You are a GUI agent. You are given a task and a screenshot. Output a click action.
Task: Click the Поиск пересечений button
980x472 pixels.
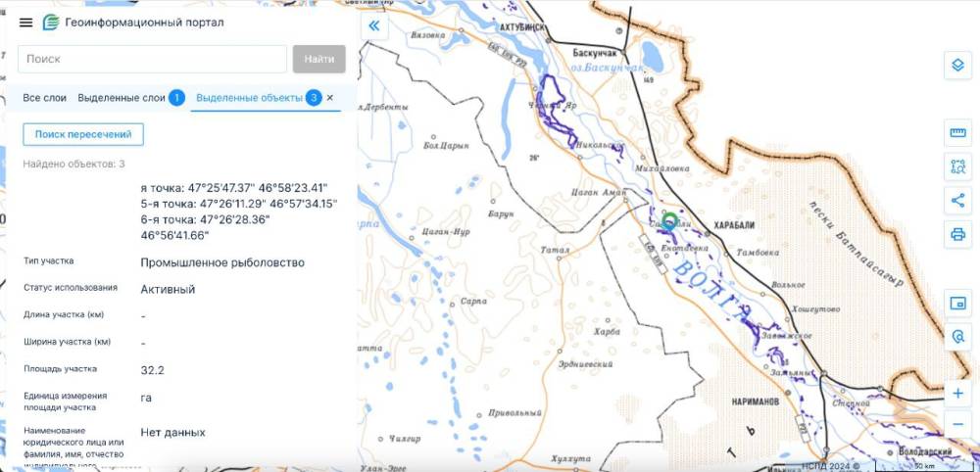[83, 134]
